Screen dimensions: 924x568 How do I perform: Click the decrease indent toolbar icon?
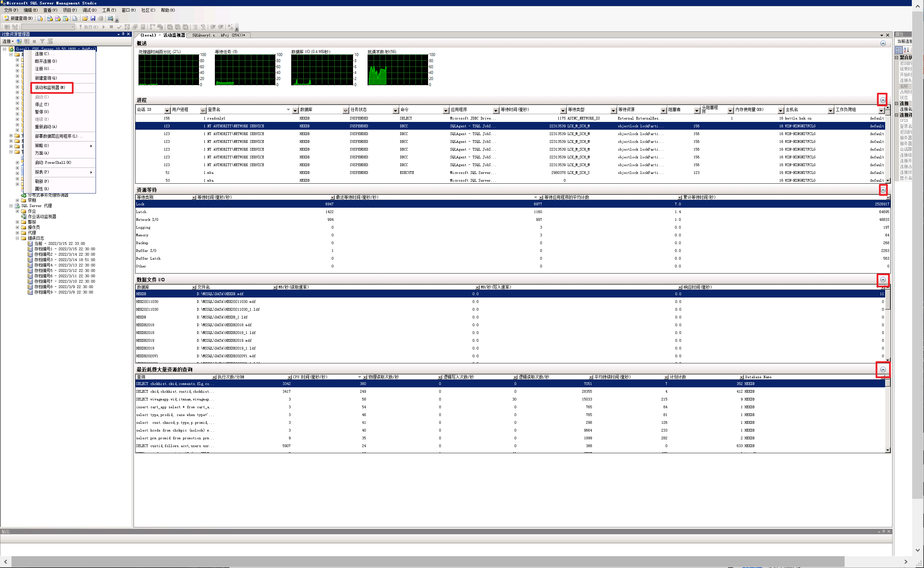tap(213, 27)
